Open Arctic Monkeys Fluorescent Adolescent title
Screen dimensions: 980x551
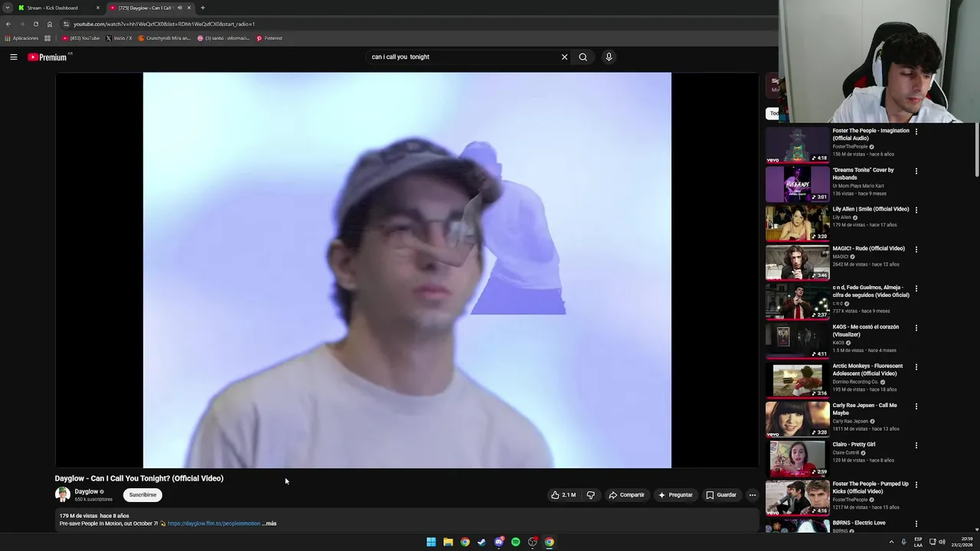(867, 370)
